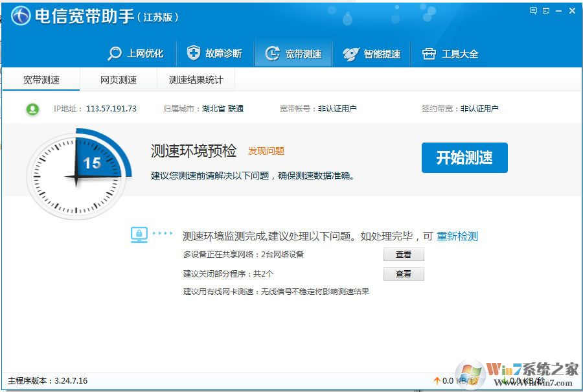This screenshot has height=392, width=583.
Task: Click 查看 next to programs to close
Action: click(403, 273)
